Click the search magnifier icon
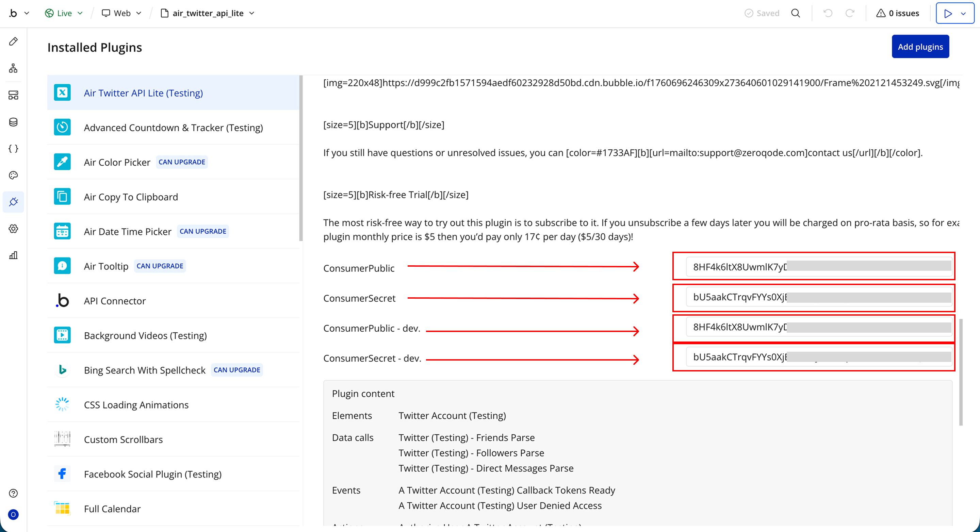980x532 pixels. (796, 13)
